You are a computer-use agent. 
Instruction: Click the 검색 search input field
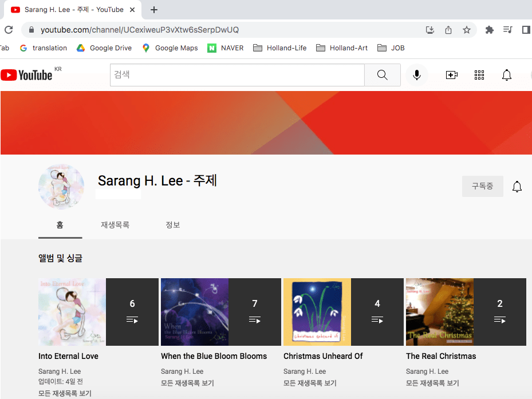[x=237, y=75]
